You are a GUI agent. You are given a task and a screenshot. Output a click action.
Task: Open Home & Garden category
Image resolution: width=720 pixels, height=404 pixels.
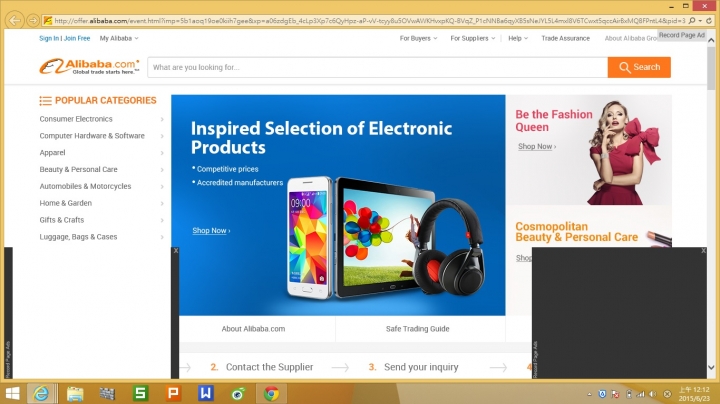pyautogui.click(x=66, y=203)
